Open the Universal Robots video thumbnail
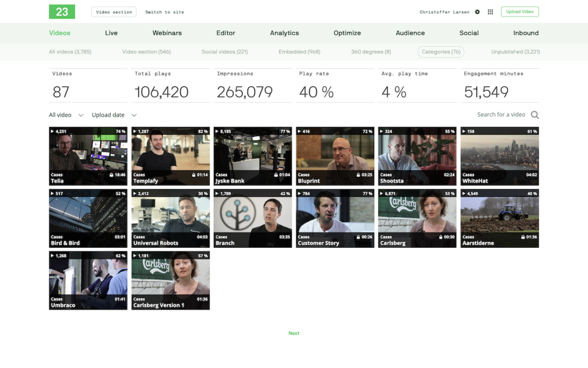 click(171, 218)
